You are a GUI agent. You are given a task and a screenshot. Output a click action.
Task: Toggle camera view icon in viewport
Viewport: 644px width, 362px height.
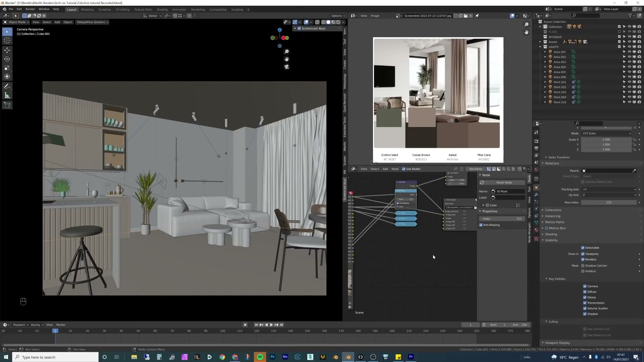[286, 67]
